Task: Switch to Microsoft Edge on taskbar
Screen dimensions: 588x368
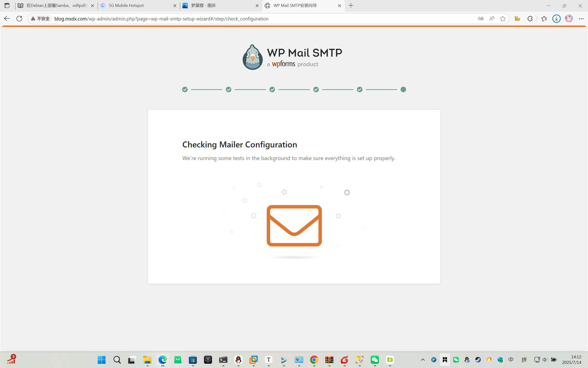Action: [163, 360]
